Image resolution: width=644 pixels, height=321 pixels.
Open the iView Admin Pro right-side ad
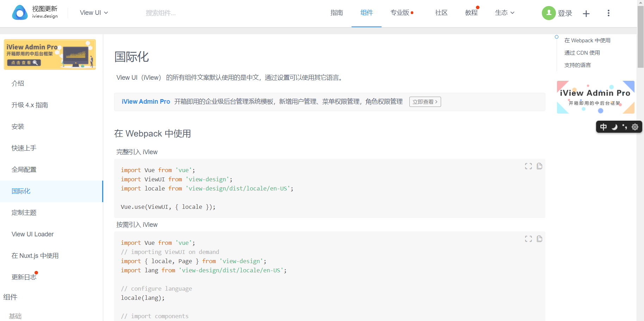tap(595, 97)
